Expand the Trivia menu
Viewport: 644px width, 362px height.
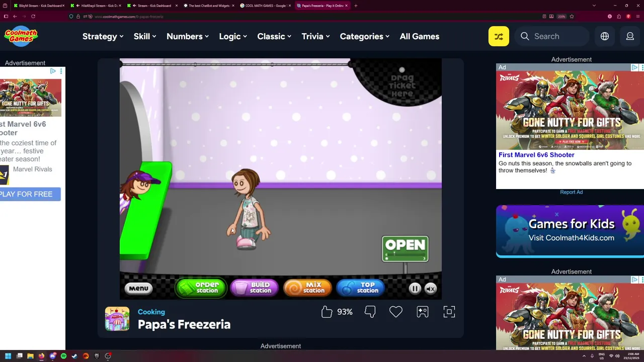pyautogui.click(x=315, y=36)
